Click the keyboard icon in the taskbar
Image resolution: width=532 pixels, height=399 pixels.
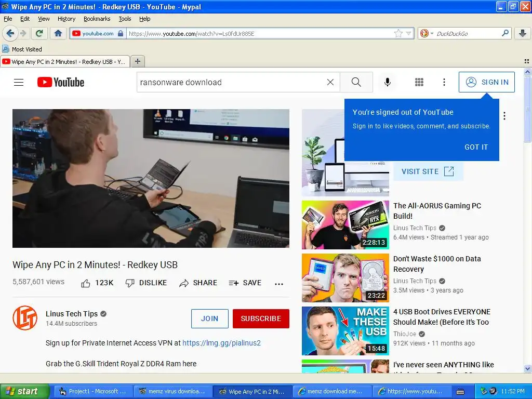[460, 392]
